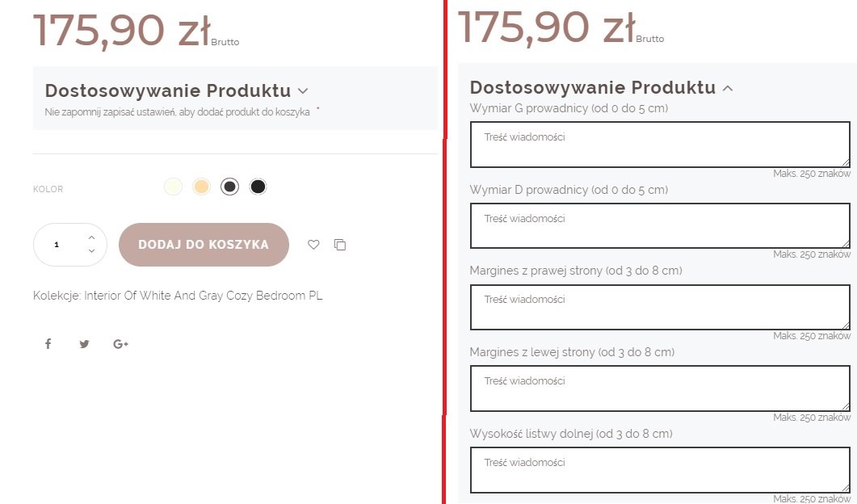857x504 pixels.
Task: Share product on Facebook
Action: click(x=48, y=344)
